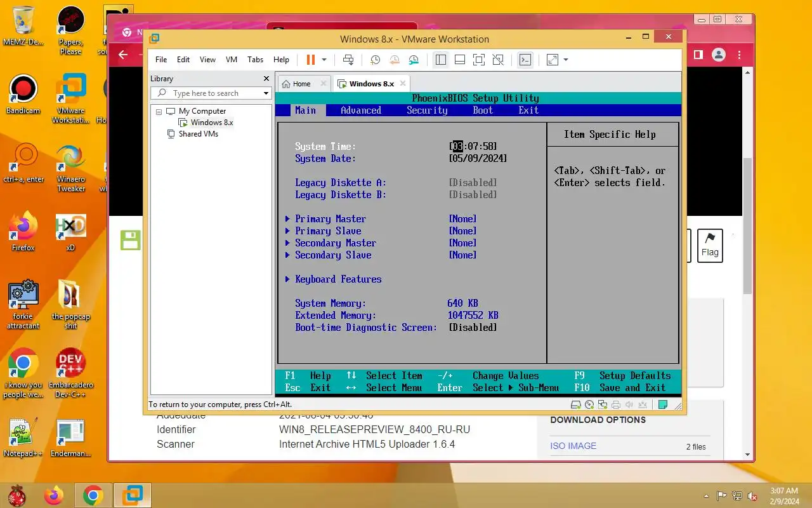Click the sound card status icon
812x508 pixels.
click(x=629, y=404)
